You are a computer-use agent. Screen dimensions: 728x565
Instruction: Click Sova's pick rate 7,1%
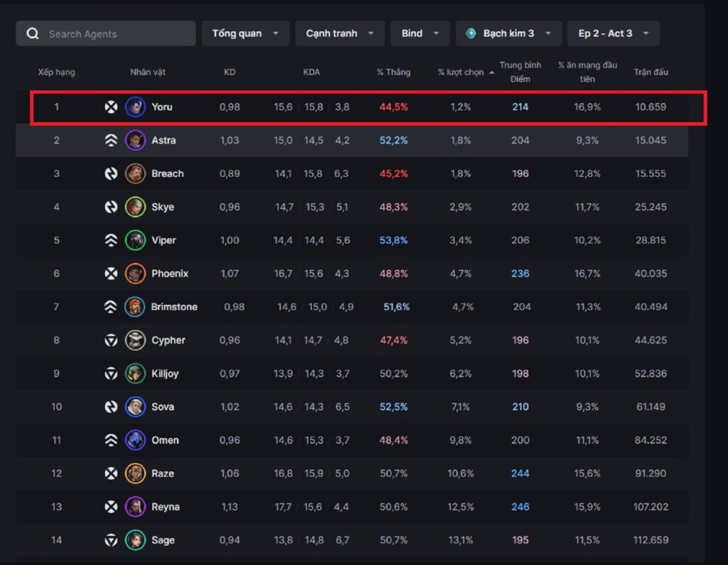pos(461,407)
